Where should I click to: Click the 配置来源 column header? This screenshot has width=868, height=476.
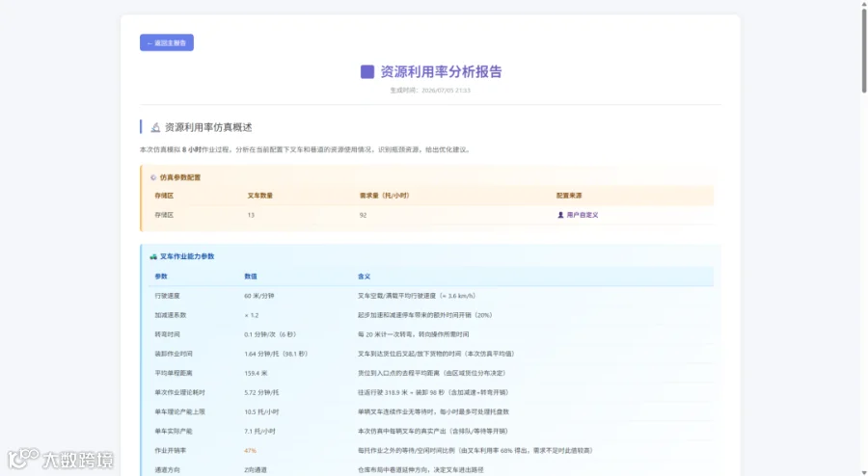[569, 196]
